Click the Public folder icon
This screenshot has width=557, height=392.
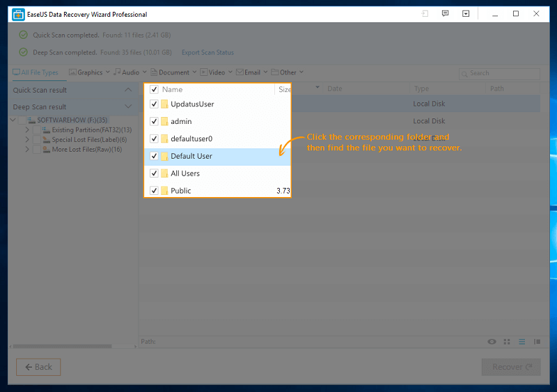[164, 191]
